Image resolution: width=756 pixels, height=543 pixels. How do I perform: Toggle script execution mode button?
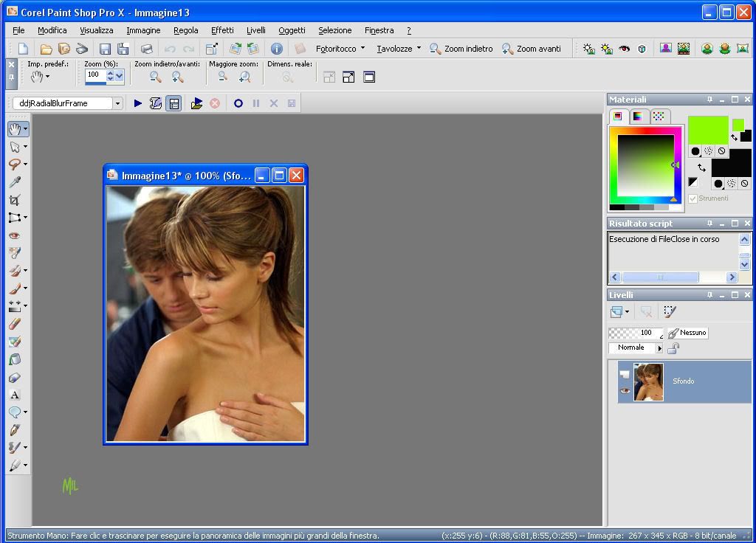[173, 103]
